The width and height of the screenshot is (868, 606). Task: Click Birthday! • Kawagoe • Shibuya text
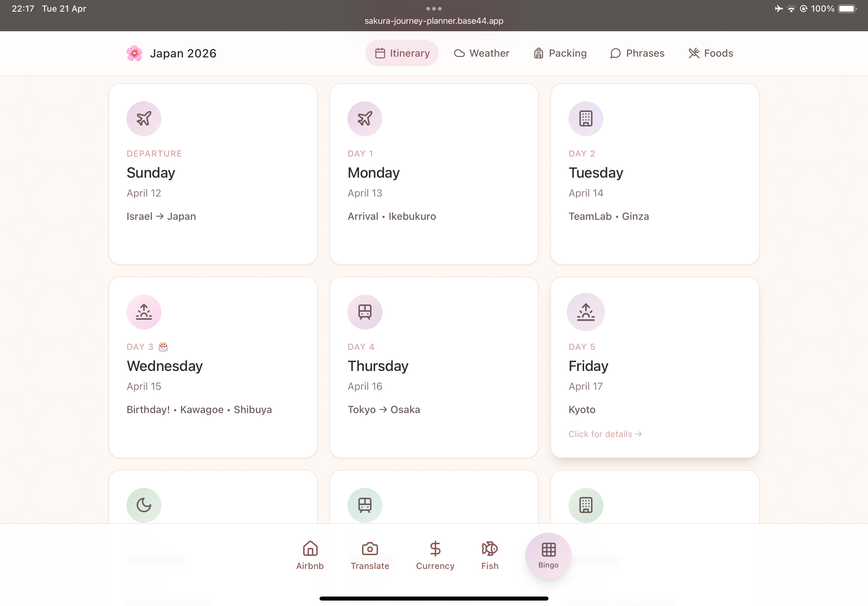click(199, 409)
